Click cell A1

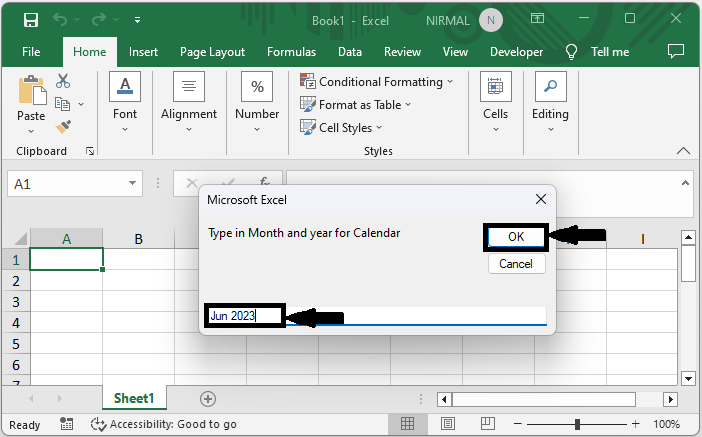pyautogui.click(x=66, y=259)
